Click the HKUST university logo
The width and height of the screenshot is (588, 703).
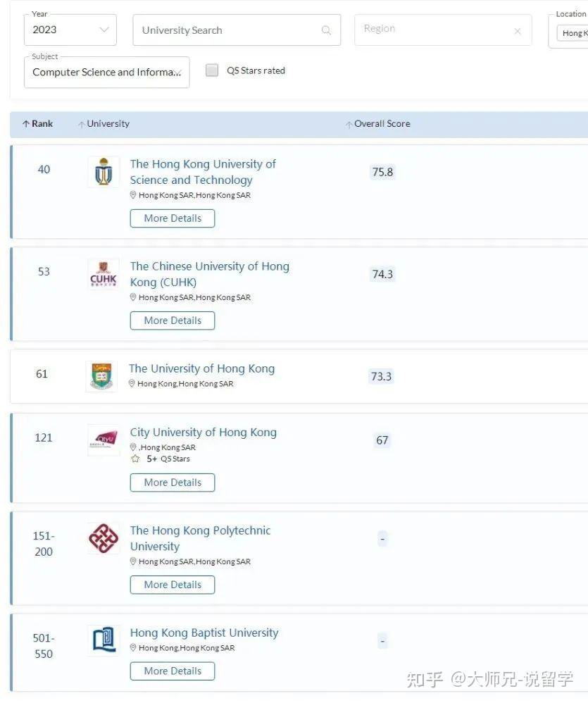pyautogui.click(x=104, y=172)
